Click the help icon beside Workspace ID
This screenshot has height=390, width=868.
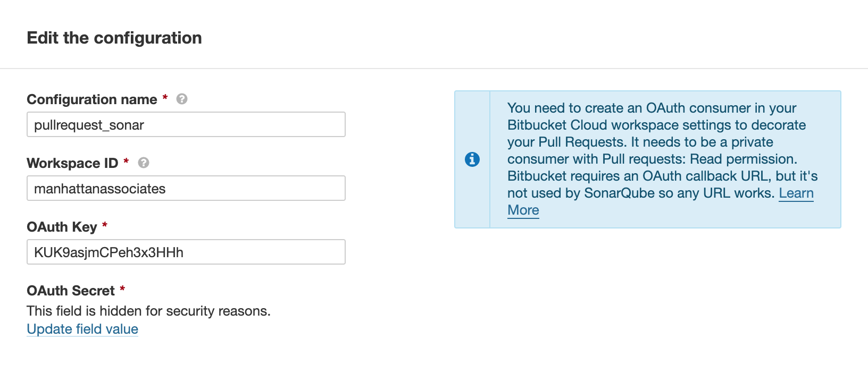(x=144, y=163)
